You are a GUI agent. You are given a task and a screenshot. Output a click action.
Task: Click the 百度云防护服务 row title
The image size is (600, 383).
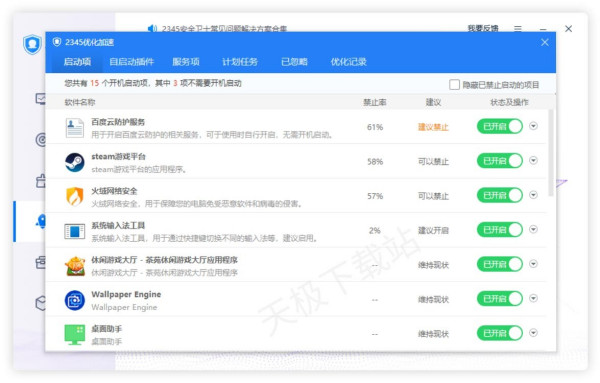pos(118,122)
